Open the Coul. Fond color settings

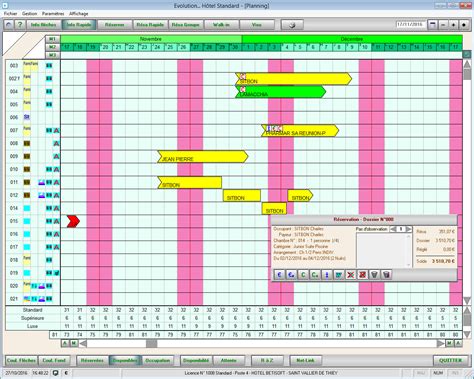(x=54, y=360)
